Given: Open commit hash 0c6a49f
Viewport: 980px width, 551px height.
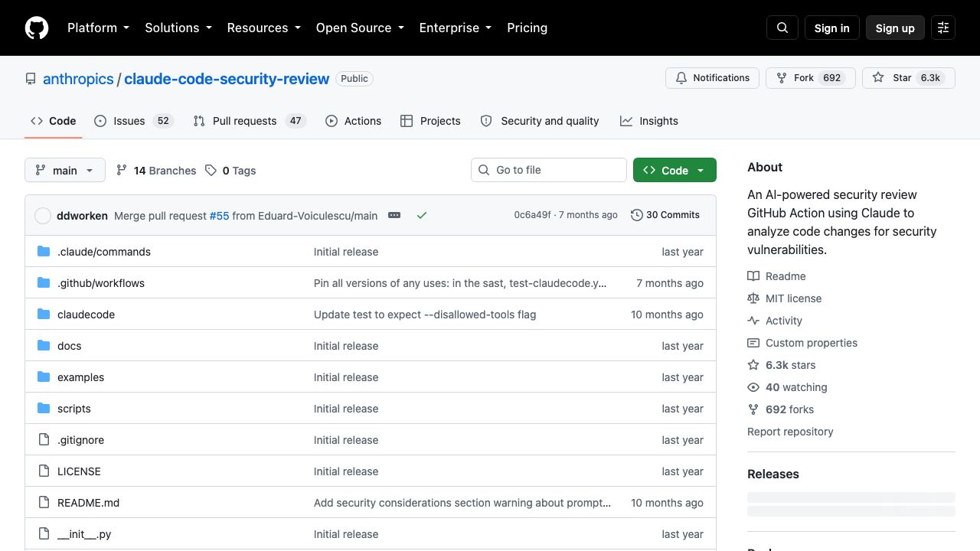Looking at the screenshot, I should (532, 215).
